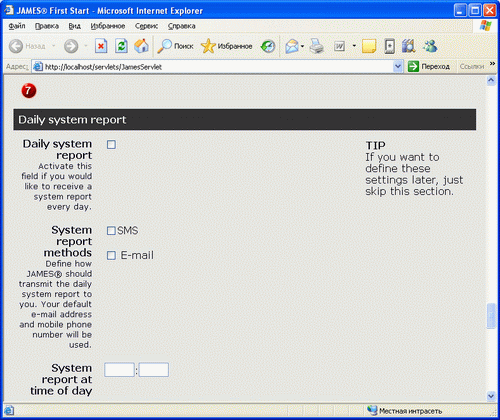
Task: Click the Переход go button
Action: coord(429,67)
